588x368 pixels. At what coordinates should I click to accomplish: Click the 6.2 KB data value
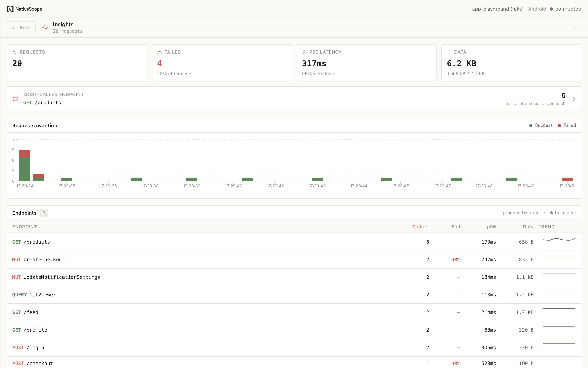pos(461,64)
